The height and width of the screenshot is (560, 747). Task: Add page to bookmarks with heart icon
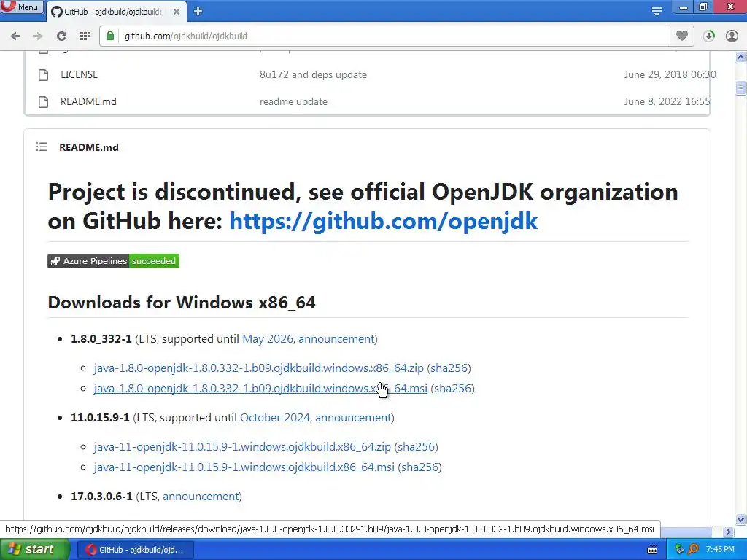[682, 36]
